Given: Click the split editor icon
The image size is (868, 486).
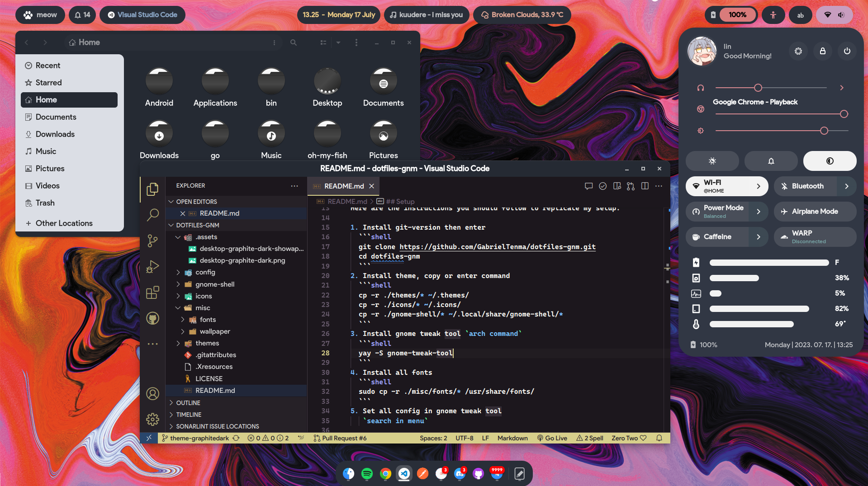Looking at the screenshot, I should point(645,186).
